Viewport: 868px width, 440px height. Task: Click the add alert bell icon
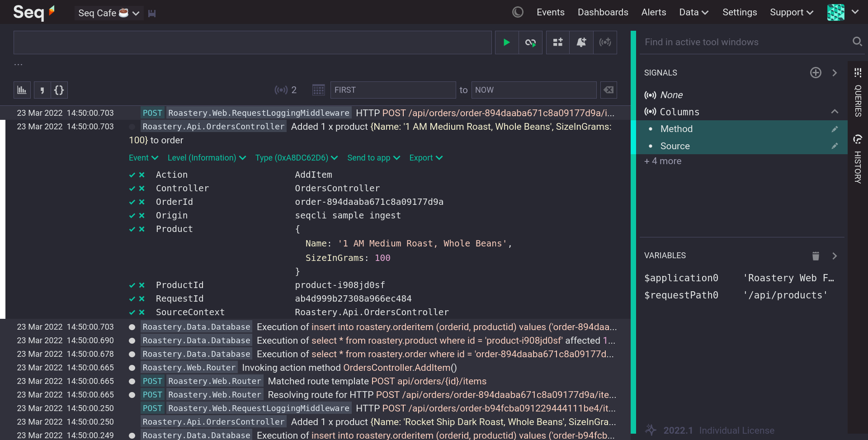pos(581,42)
